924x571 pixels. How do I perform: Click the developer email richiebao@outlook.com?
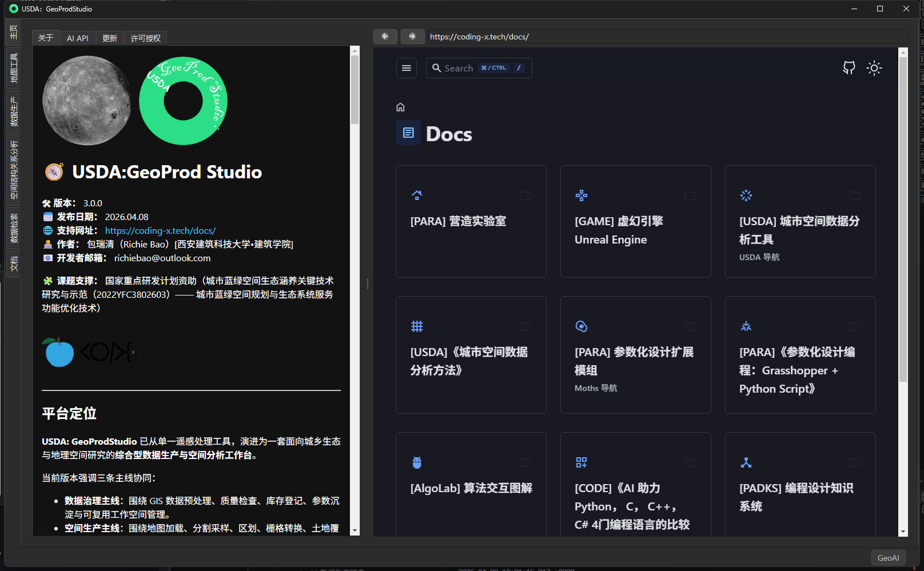pos(162,258)
